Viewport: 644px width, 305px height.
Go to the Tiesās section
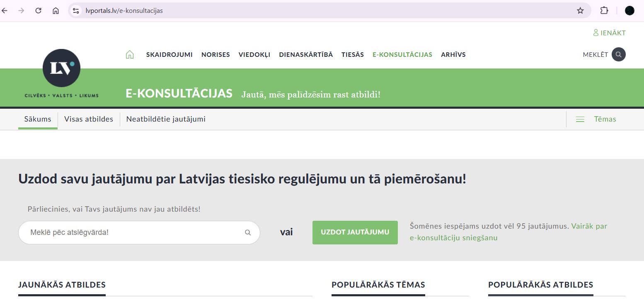352,55
